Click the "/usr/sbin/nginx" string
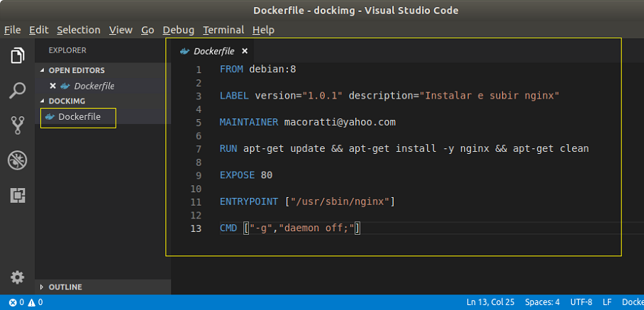Screen dimensions: 644x310 [x=340, y=202]
